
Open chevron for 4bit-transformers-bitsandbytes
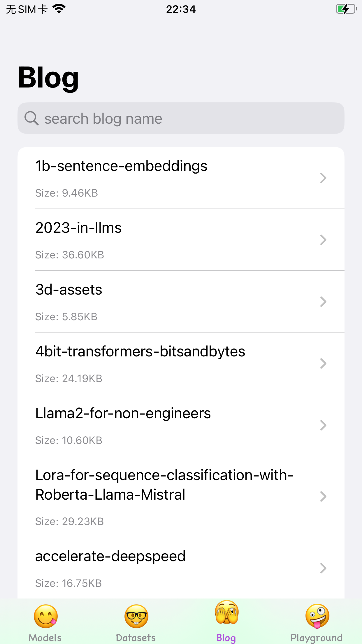[323, 363]
